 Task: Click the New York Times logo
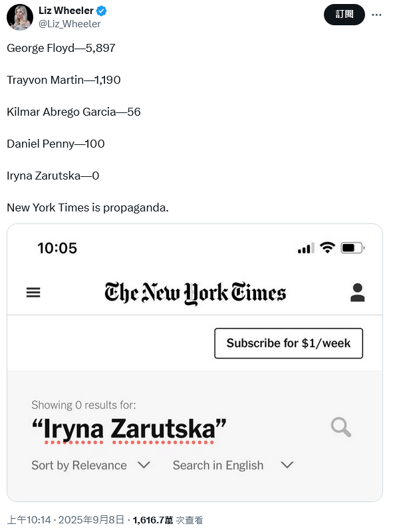[x=195, y=293]
